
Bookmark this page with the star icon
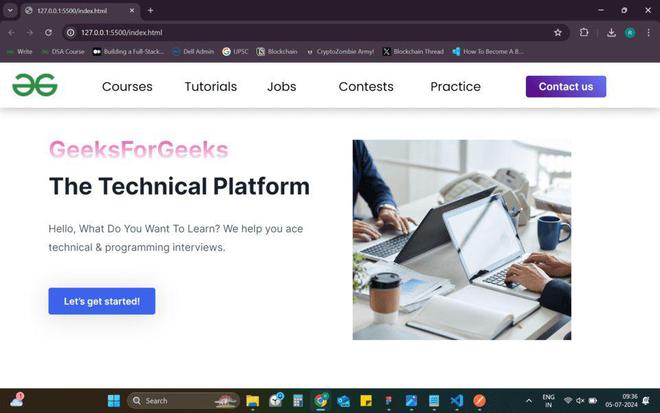(x=558, y=32)
